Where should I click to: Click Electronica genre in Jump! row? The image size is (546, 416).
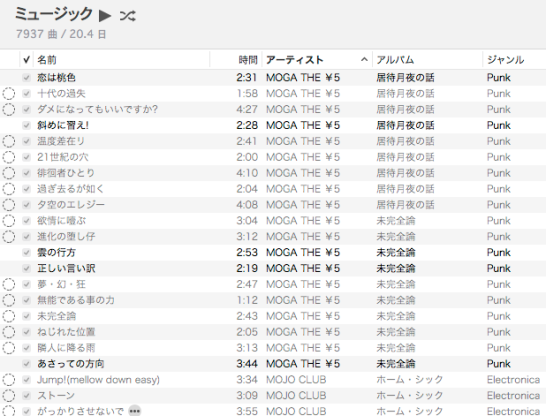pyautogui.click(x=513, y=380)
